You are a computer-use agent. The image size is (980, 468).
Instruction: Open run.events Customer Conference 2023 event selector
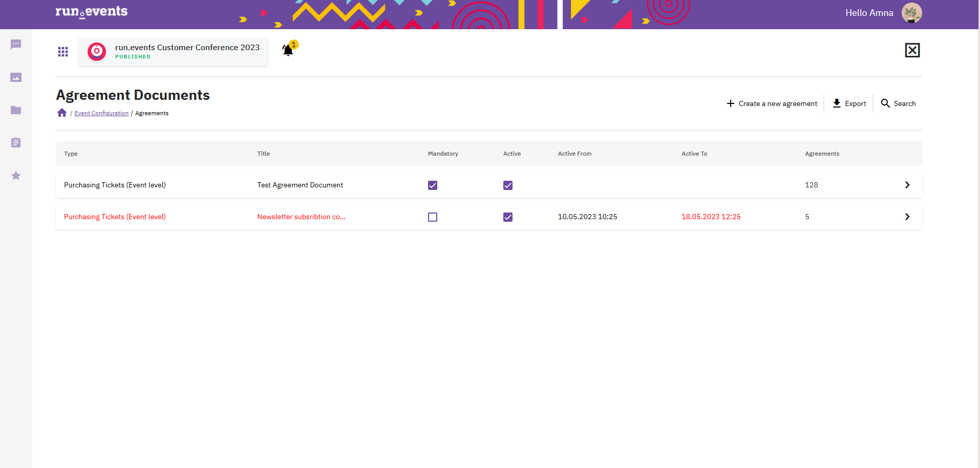pos(173,51)
